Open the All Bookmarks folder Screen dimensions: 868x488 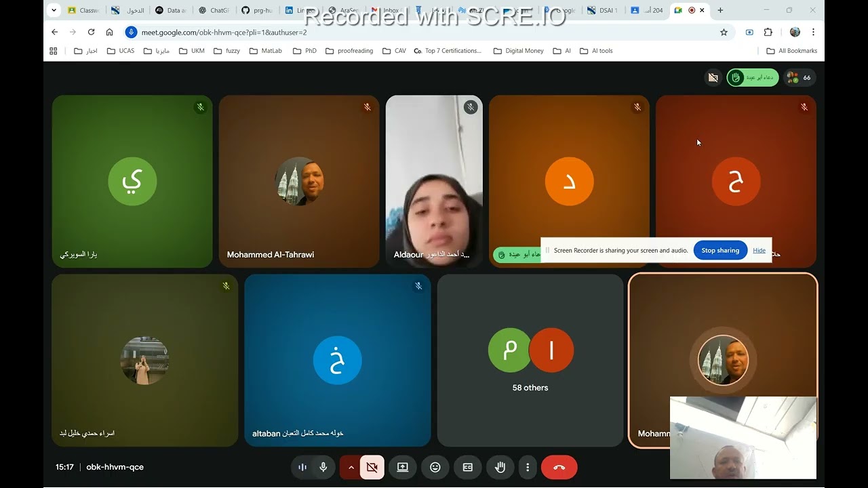(x=791, y=51)
